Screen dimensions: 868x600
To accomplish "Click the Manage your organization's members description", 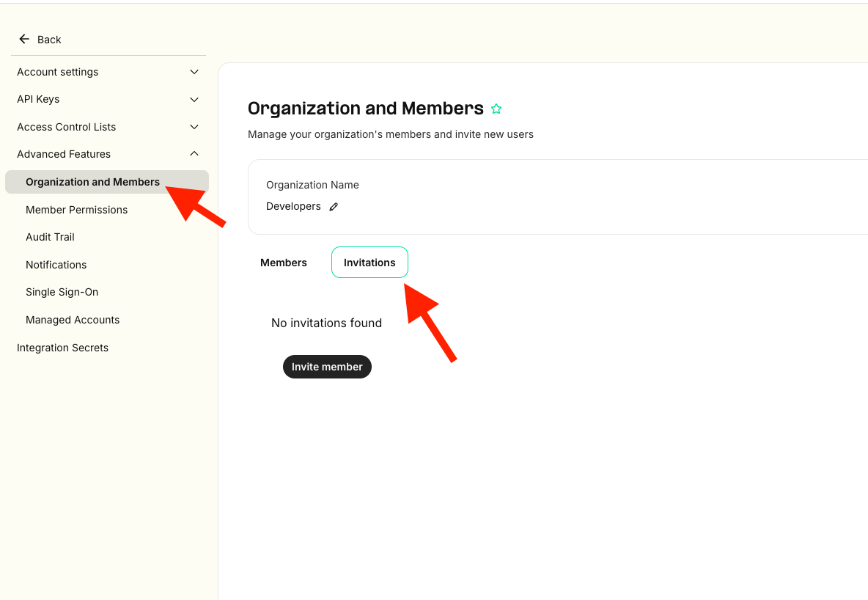I will [391, 135].
